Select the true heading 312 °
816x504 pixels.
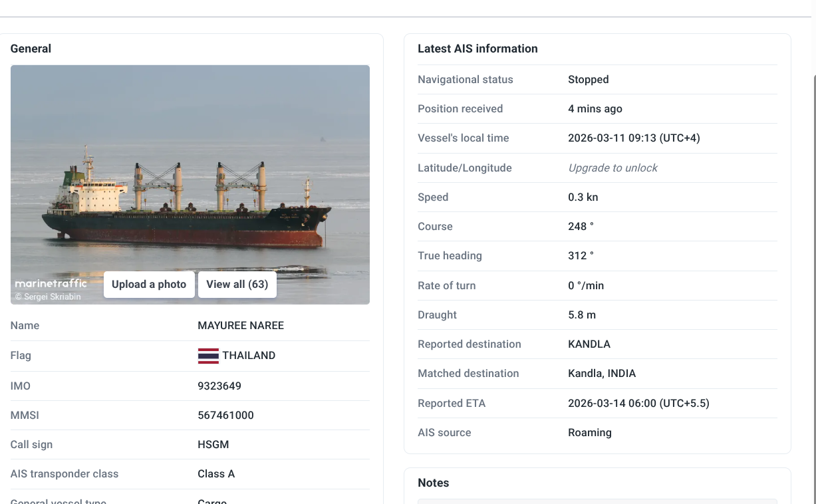(581, 256)
